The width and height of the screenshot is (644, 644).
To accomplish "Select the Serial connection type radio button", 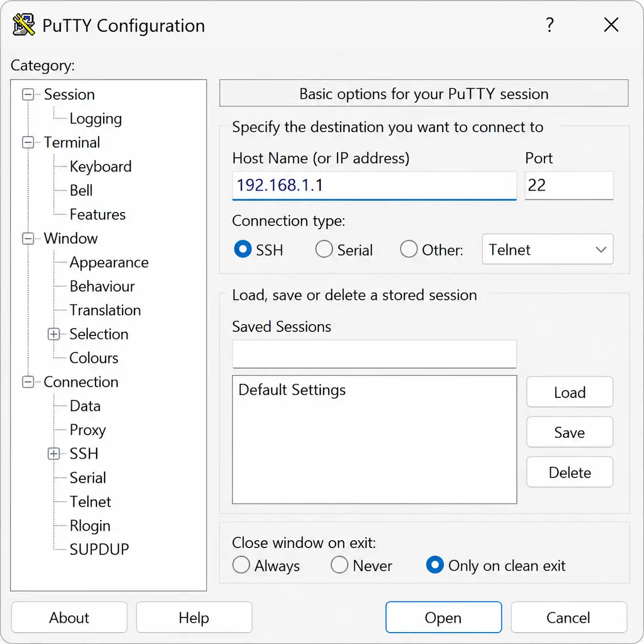I will (324, 250).
